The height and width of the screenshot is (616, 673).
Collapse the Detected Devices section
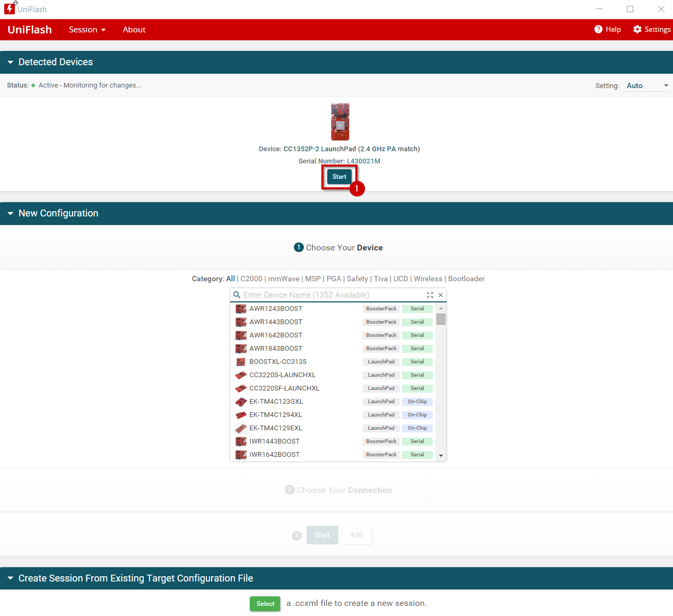(x=10, y=62)
